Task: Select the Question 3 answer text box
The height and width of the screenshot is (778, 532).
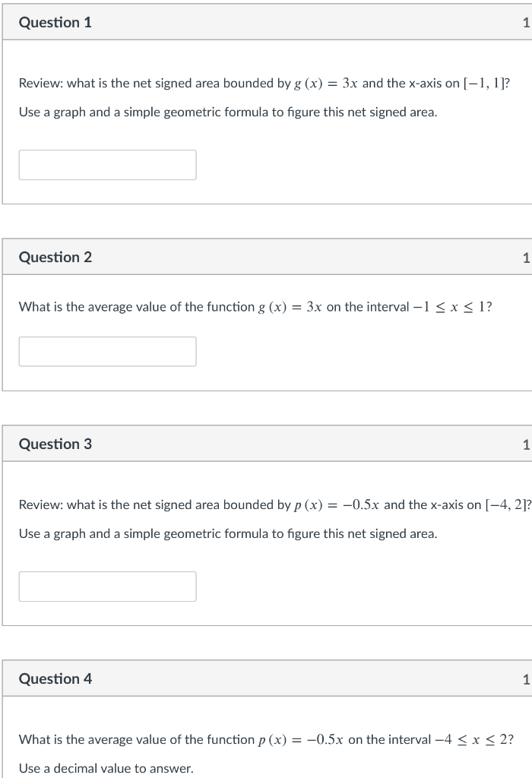Action: point(107,587)
